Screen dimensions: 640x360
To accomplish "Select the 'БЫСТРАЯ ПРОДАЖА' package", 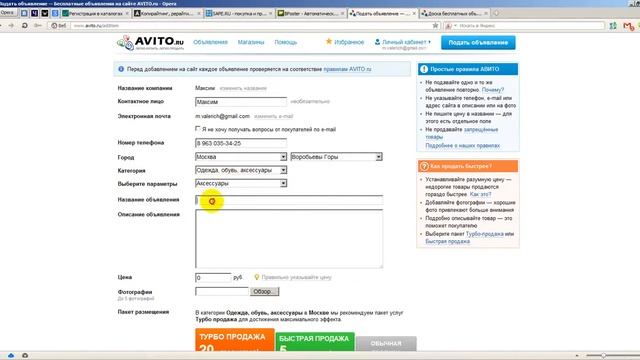I will pos(315,342).
